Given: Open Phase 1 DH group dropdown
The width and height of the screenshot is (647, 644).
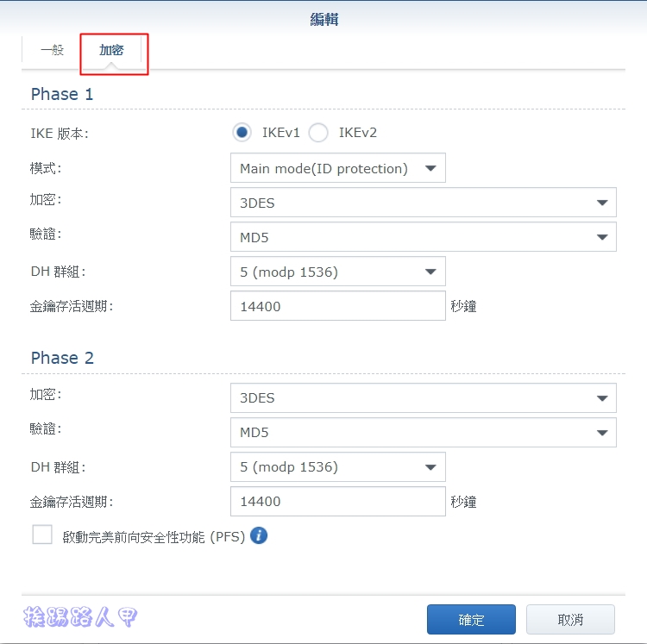Looking at the screenshot, I should click(x=338, y=272).
